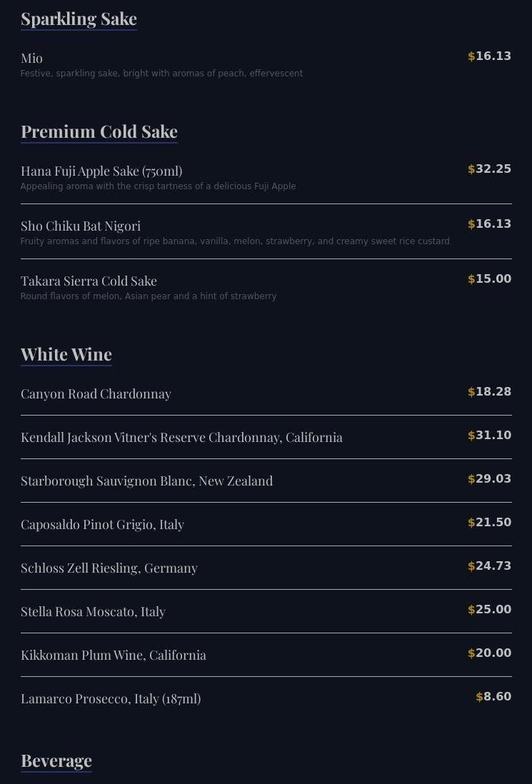The width and height of the screenshot is (532, 784).
Task: Jump to the White Wine heading
Action: [66, 354]
